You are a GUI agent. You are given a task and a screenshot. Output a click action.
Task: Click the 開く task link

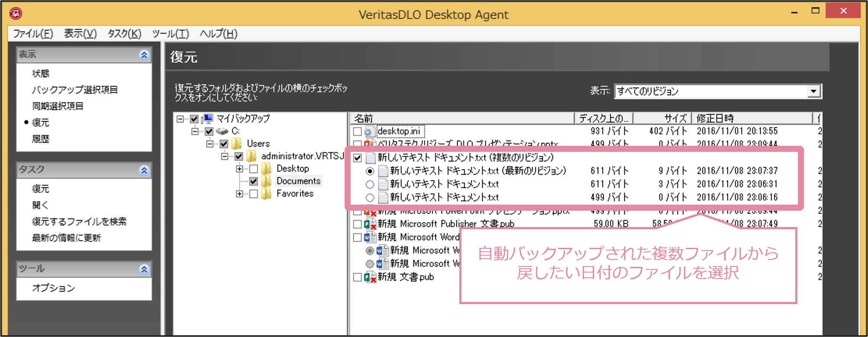pos(41,205)
